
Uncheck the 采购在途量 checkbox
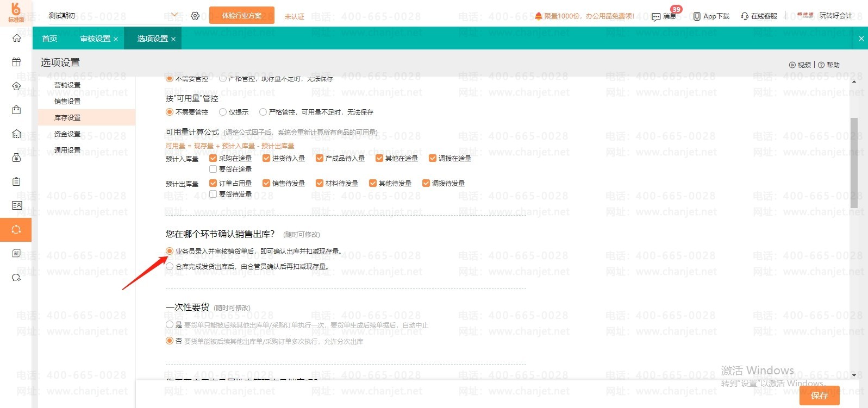213,158
